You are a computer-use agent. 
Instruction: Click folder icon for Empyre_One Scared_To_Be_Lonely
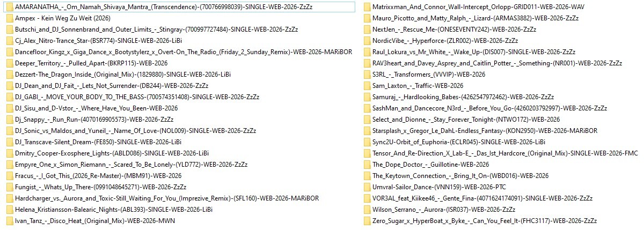click(x=10, y=165)
